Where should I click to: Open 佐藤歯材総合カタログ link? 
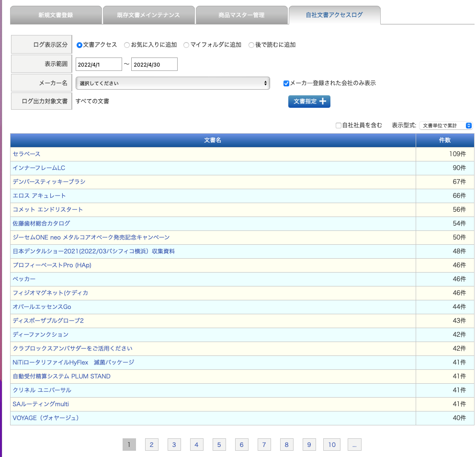41,224
